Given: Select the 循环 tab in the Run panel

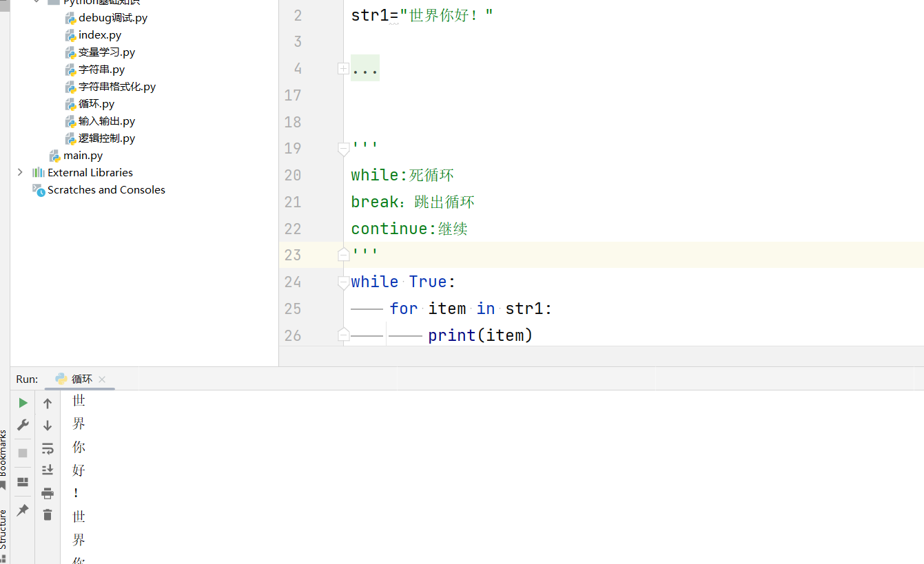Looking at the screenshot, I should click(81, 379).
